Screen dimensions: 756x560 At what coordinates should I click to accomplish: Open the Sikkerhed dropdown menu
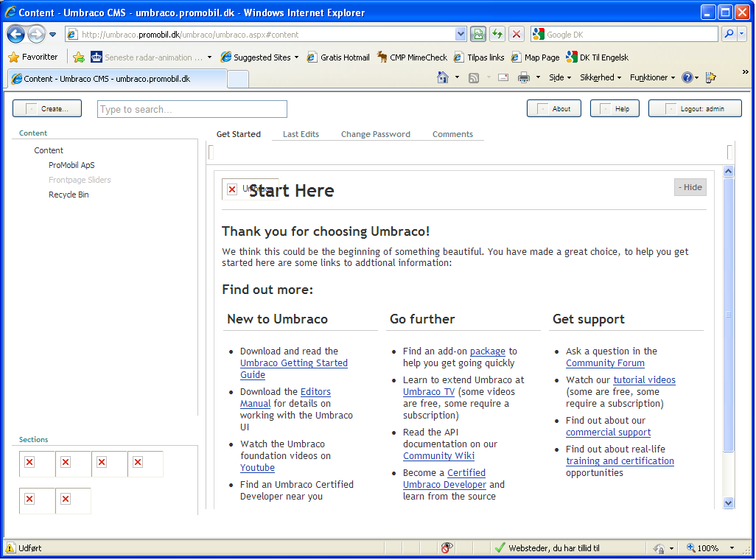(x=600, y=77)
